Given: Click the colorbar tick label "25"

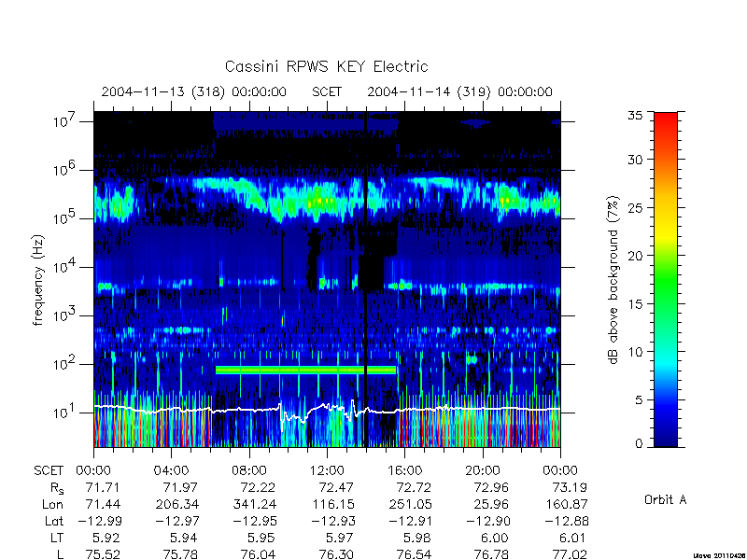Looking at the screenshot, I should point(635,208).
